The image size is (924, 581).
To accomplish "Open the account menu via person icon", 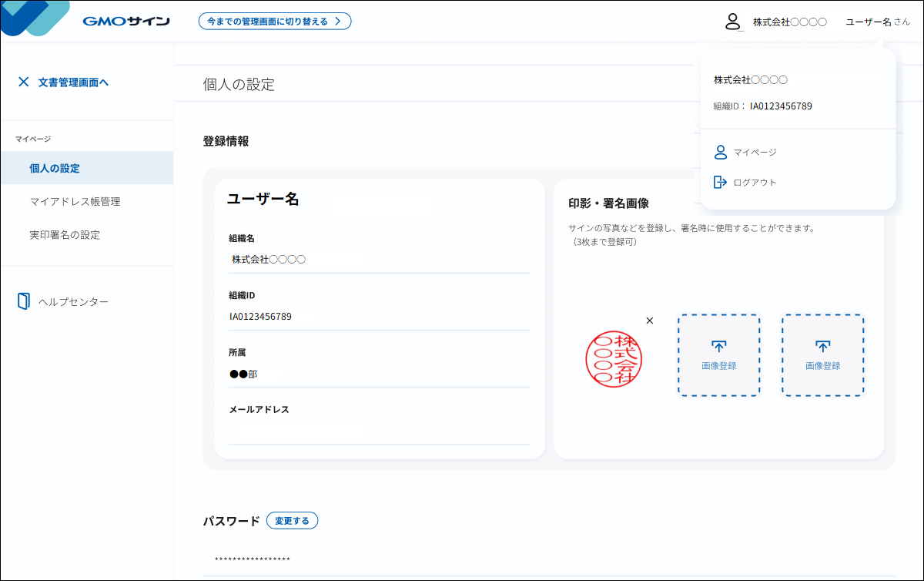I will [731, 22].
